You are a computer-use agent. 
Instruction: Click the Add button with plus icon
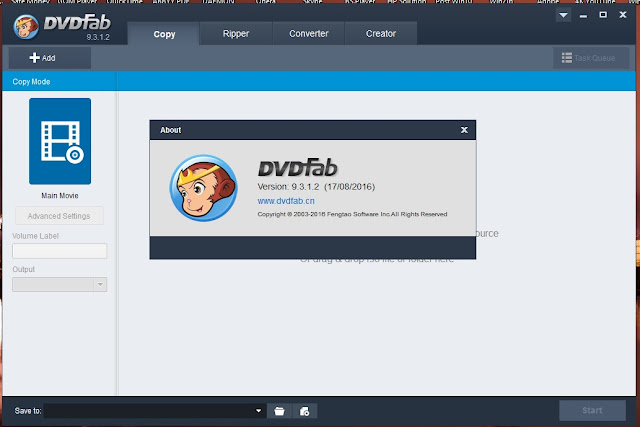tap(50, 58)
